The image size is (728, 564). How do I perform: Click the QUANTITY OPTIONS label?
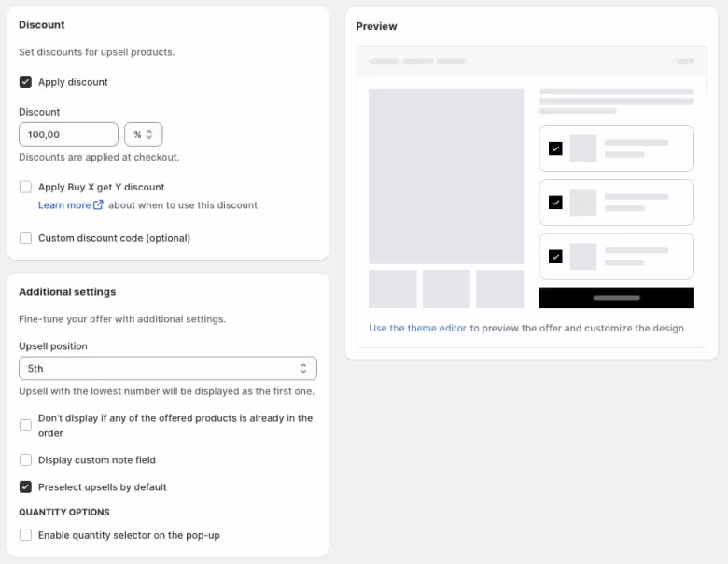pos(64,512)
